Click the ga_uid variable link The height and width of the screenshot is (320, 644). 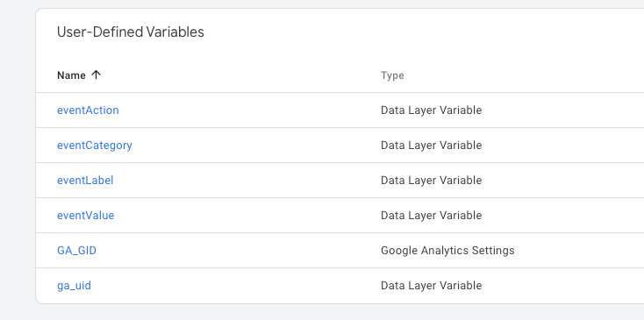(74, 286)
